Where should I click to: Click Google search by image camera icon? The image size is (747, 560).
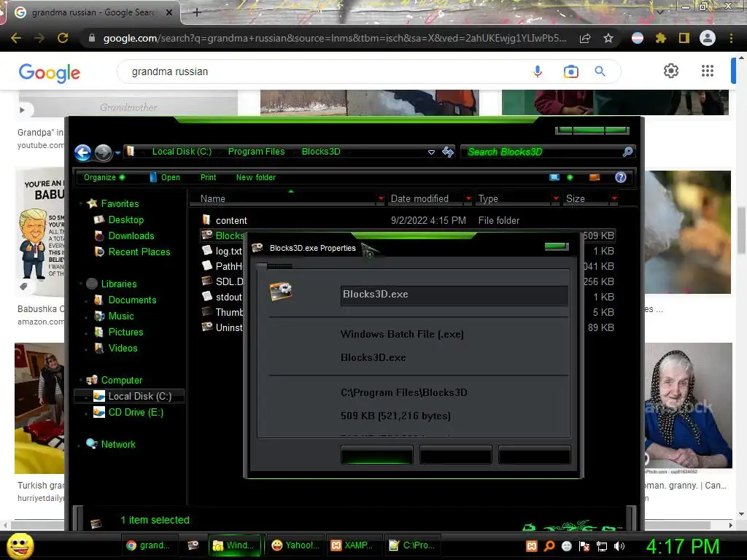tap(570, 71)
